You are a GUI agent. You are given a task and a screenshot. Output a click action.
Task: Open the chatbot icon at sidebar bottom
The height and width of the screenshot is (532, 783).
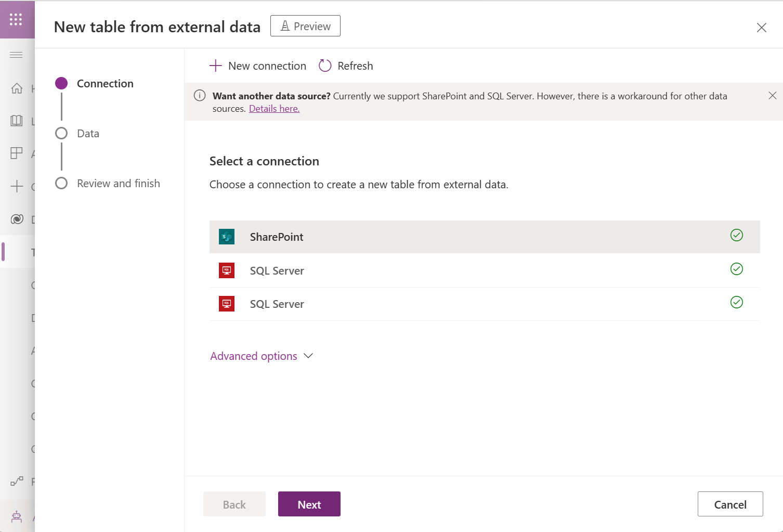click(x=17, y=516)
